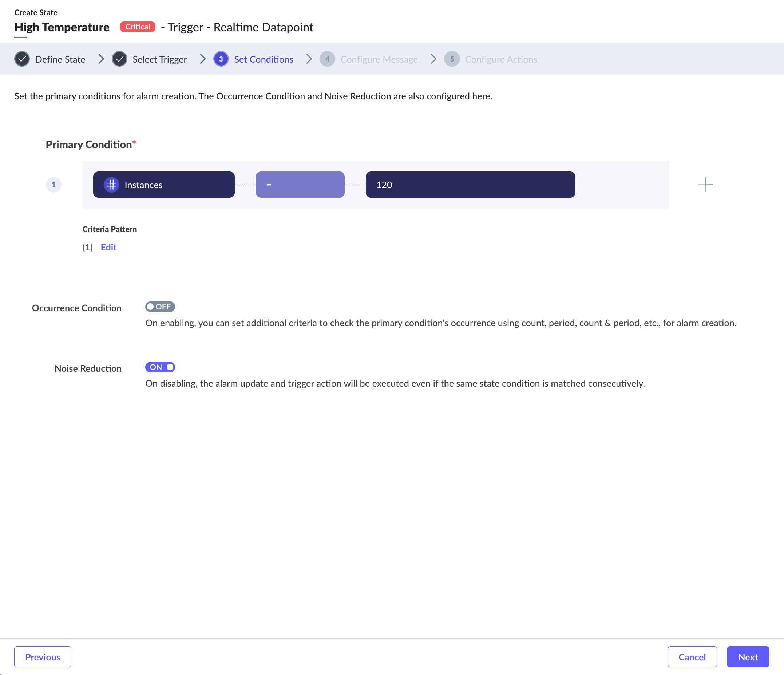Click the Cancel button
This screenshot has width=784, height=675.
point(692,657)
